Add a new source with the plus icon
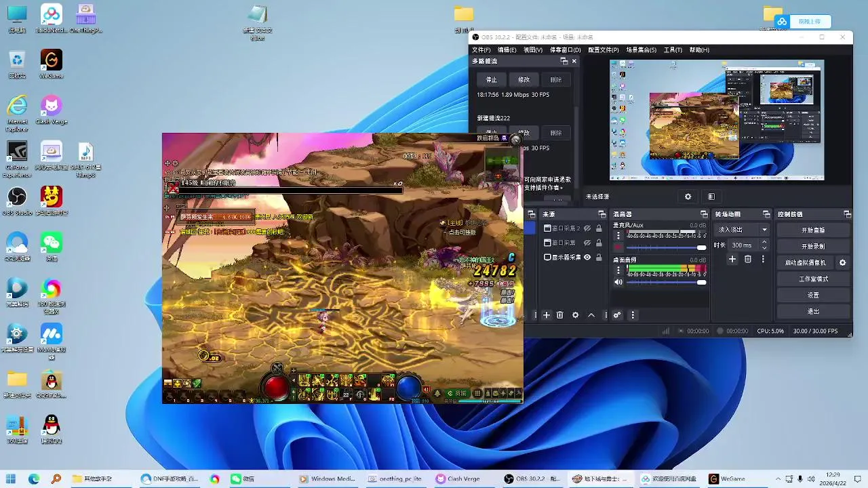 [x=547, y=315]
